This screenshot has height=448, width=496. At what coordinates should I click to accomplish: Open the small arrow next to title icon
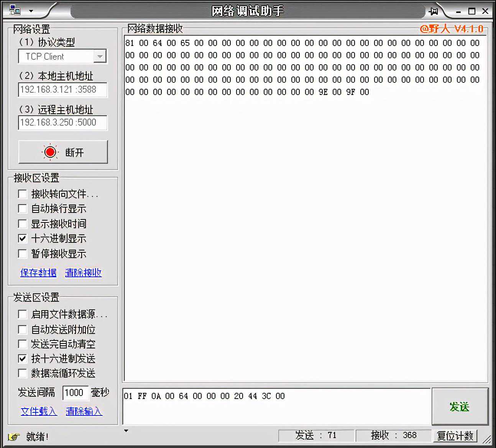[31, 11]
